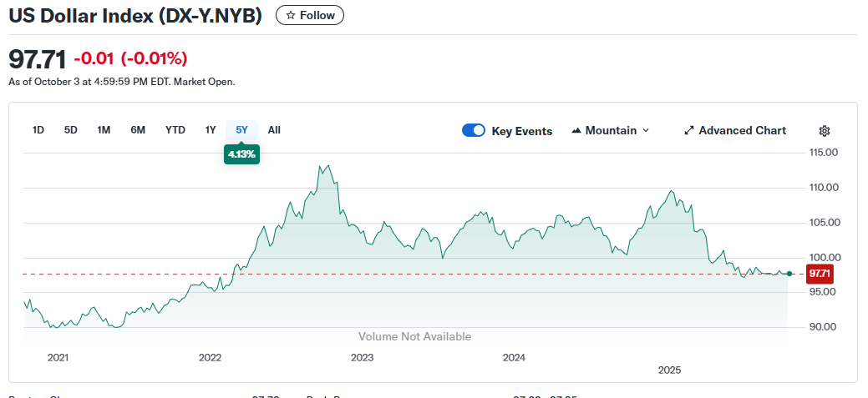Toggle the Key Events switch off
868x398 pixels.
coord(474,131)
